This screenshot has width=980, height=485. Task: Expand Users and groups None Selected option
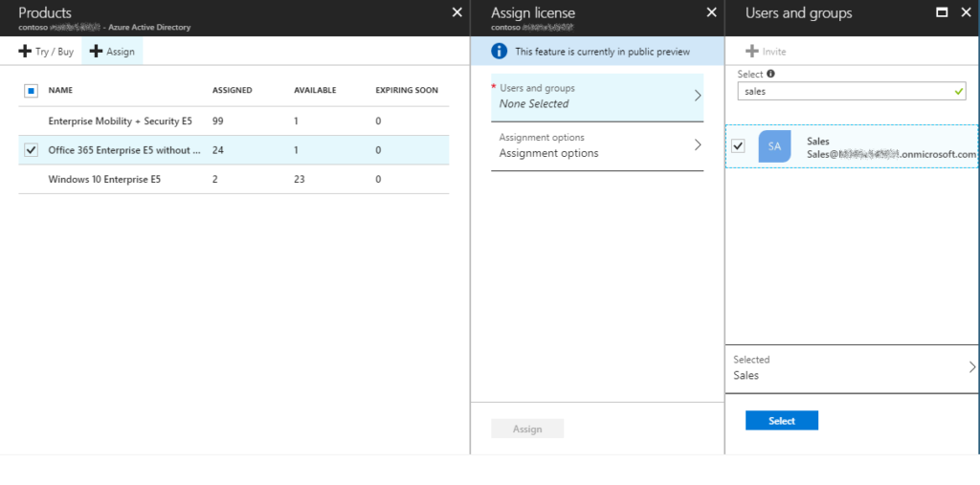pos(597,96)
